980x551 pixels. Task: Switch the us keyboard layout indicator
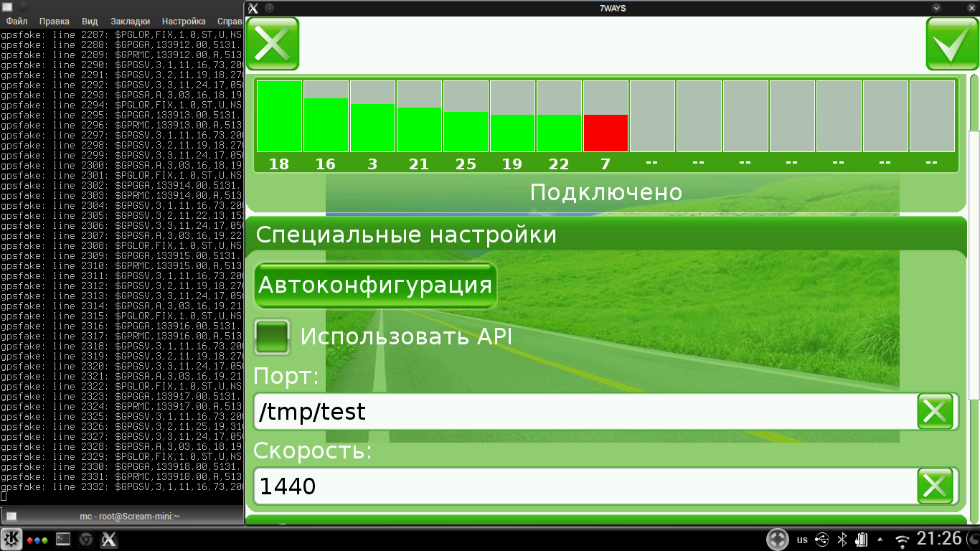coord(802,540)
